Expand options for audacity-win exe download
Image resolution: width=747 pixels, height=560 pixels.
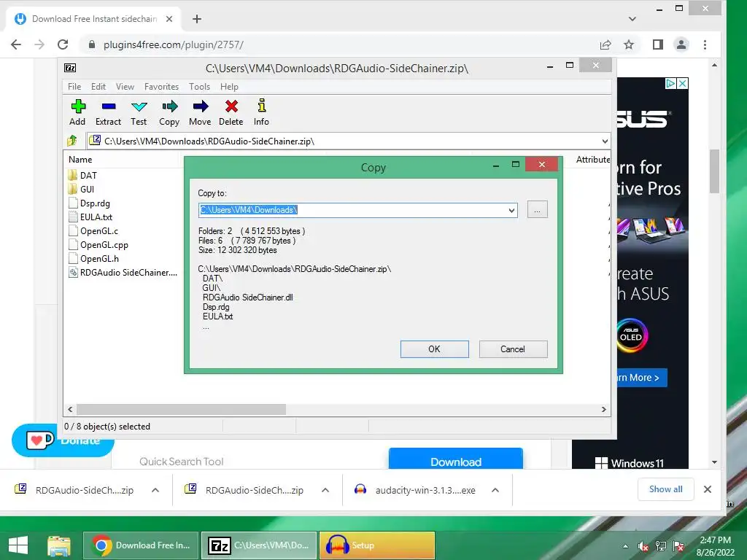click(495, 490)
